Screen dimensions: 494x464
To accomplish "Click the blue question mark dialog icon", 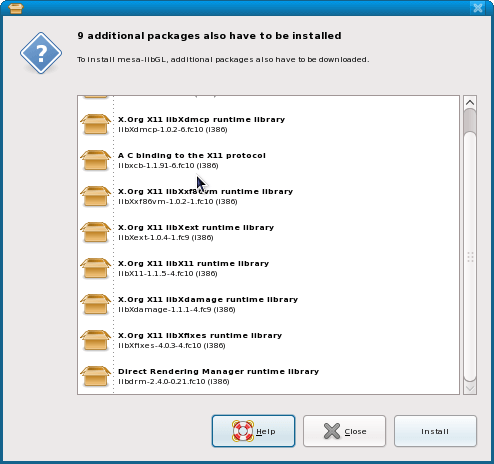I will pos(41,53).
